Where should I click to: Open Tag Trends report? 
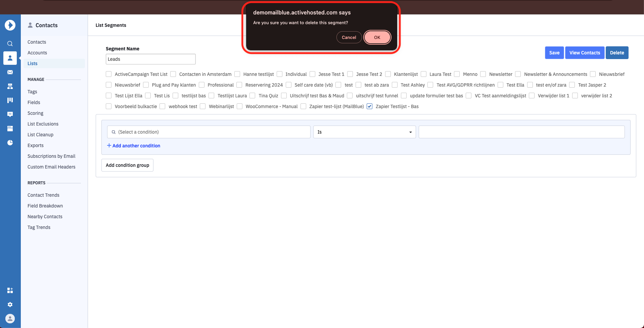(39, 227)
